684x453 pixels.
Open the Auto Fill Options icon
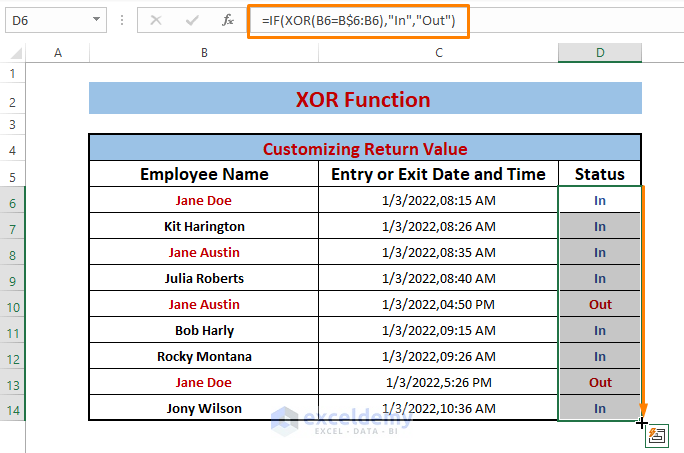tap(657, 436)
